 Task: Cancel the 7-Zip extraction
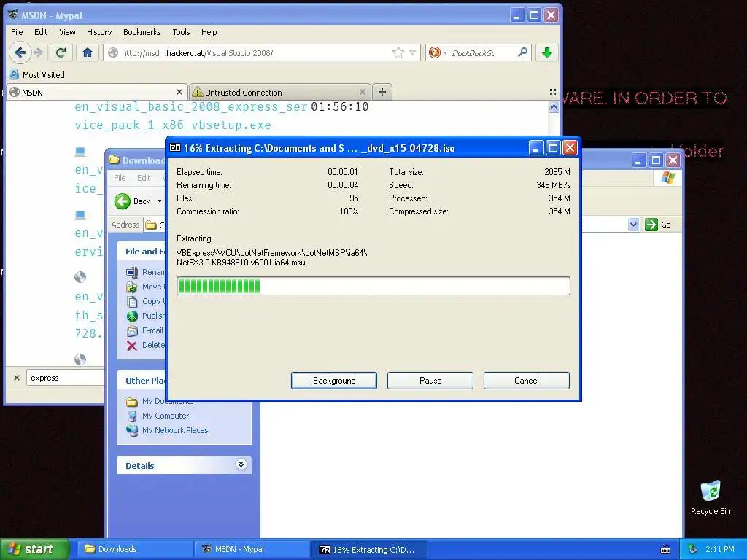527,381
